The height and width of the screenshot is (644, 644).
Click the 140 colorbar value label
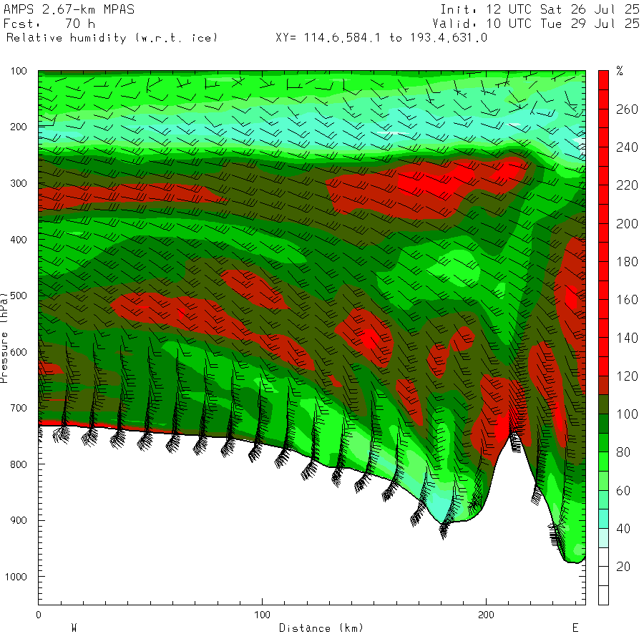point(627,338)
